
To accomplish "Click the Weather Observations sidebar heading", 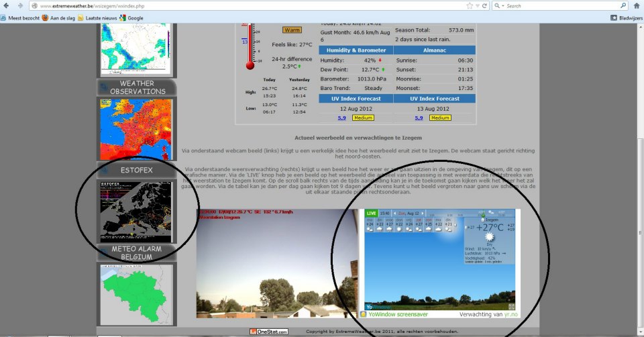I will tap(137, 87).
